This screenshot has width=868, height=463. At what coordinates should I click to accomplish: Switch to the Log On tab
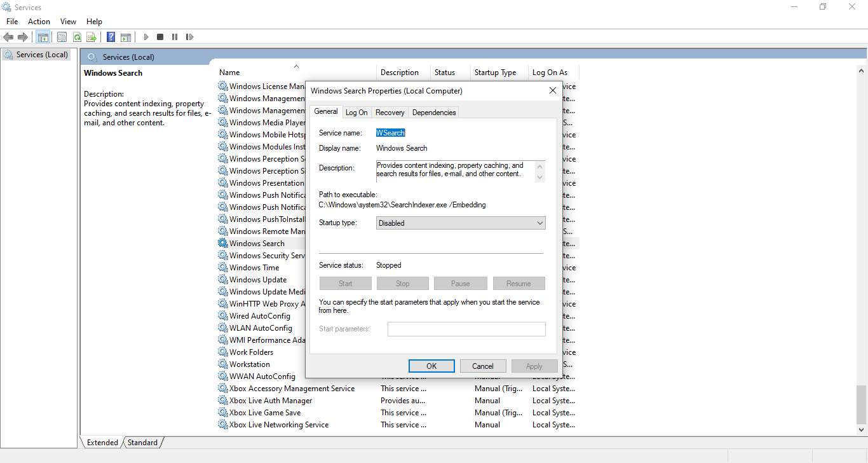click(356, 113)
